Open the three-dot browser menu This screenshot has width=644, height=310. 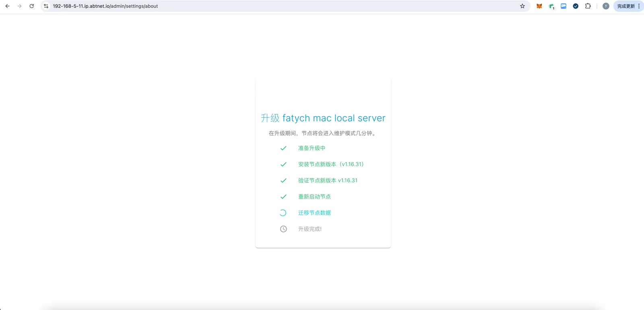(639, 6)
